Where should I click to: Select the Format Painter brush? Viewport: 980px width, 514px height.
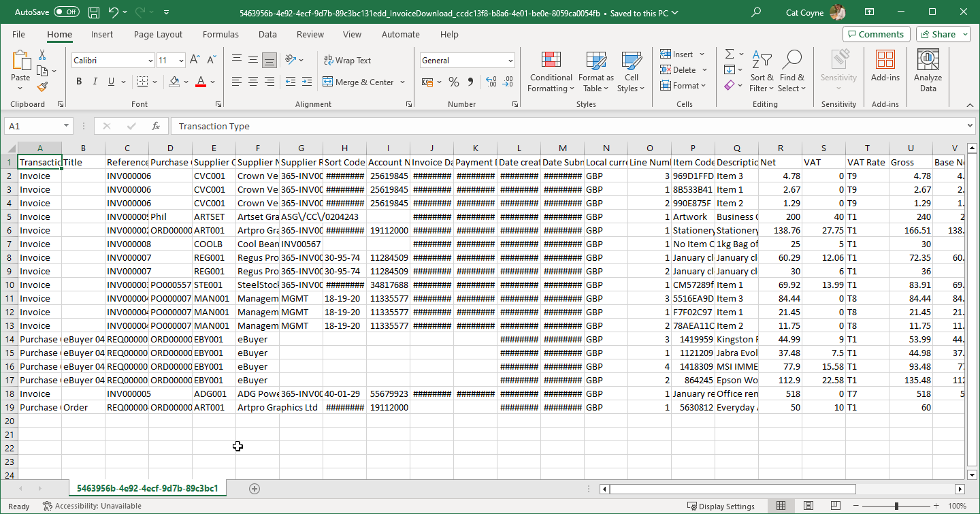tap(42, 86)
